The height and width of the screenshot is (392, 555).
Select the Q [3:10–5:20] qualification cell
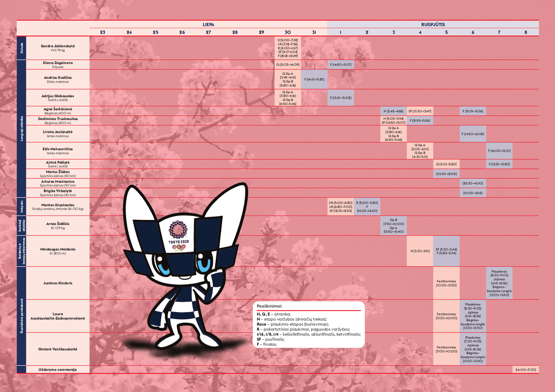447,164
